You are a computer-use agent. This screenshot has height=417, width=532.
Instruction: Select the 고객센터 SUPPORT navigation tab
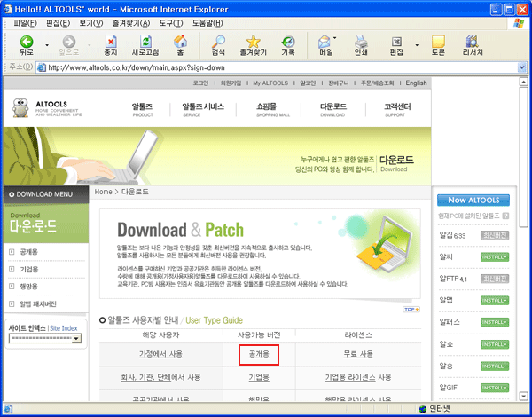click(x=397, y=110)
